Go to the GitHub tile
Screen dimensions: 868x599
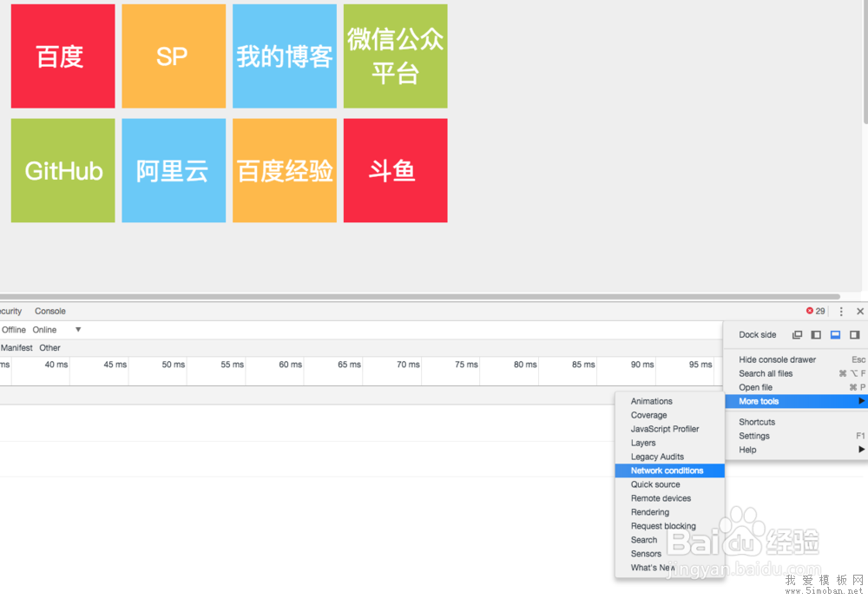click(x=63, y=170)
